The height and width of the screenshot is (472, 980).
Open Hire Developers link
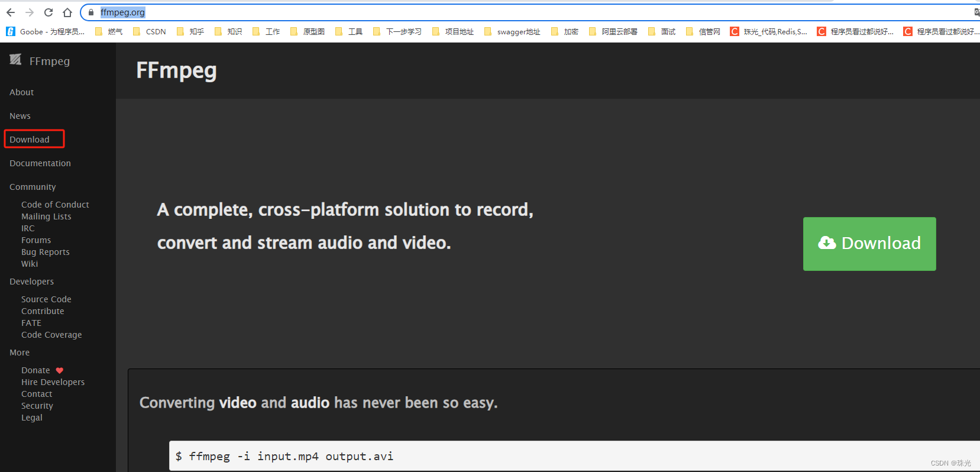pyautogui.click(x=53, y=382)
